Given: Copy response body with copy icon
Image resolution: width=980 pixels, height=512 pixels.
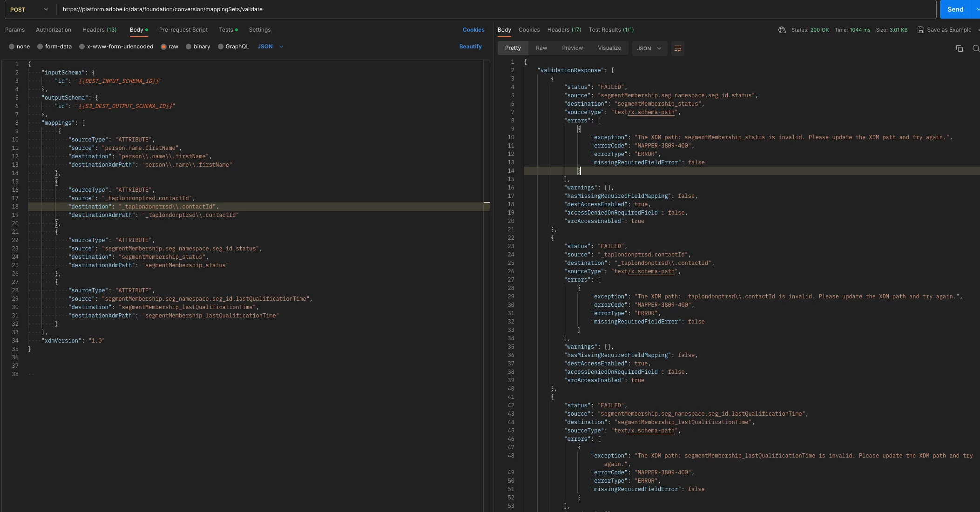Looking at the screenshot, I should [x=959, y=48].
